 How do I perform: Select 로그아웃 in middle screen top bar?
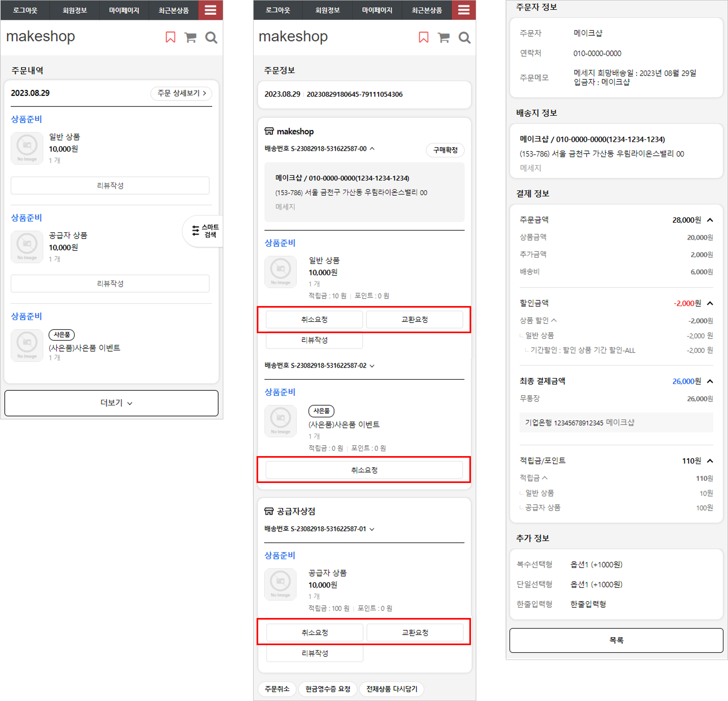pos(278,10)
